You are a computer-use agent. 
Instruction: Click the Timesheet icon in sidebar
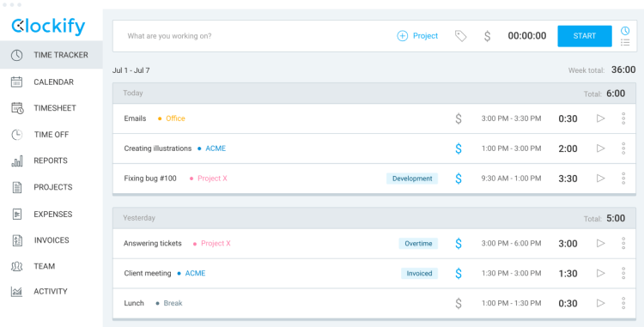pyautogui.click(x=17, y=108)
